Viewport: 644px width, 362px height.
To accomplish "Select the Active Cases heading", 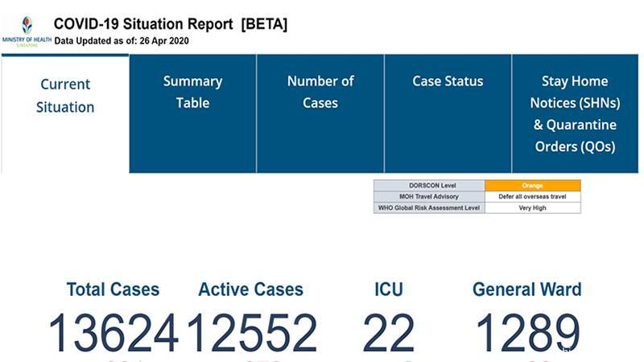I will [251, 290].
